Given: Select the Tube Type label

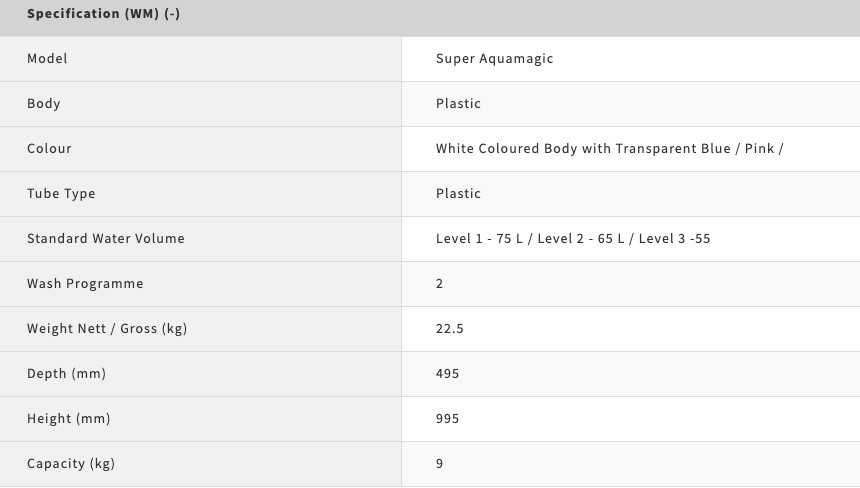Looking at the screenshot, I should [61, 194].
